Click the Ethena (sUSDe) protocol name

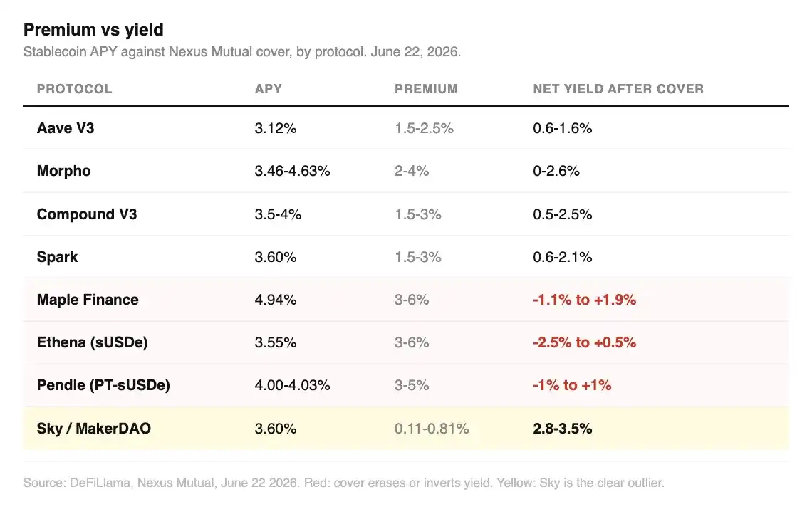pos(92,342)
